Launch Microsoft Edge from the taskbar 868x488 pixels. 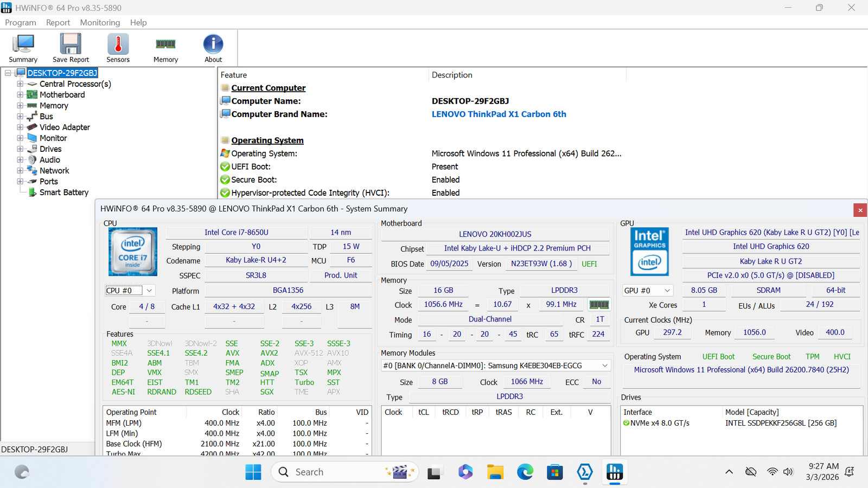(x=525, y=472)
